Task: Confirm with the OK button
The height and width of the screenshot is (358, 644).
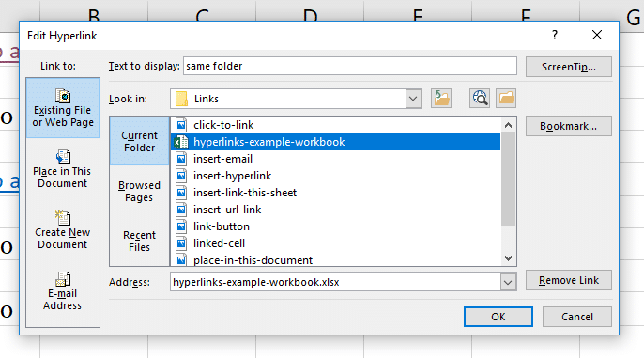Action: [x=498, y=317]
